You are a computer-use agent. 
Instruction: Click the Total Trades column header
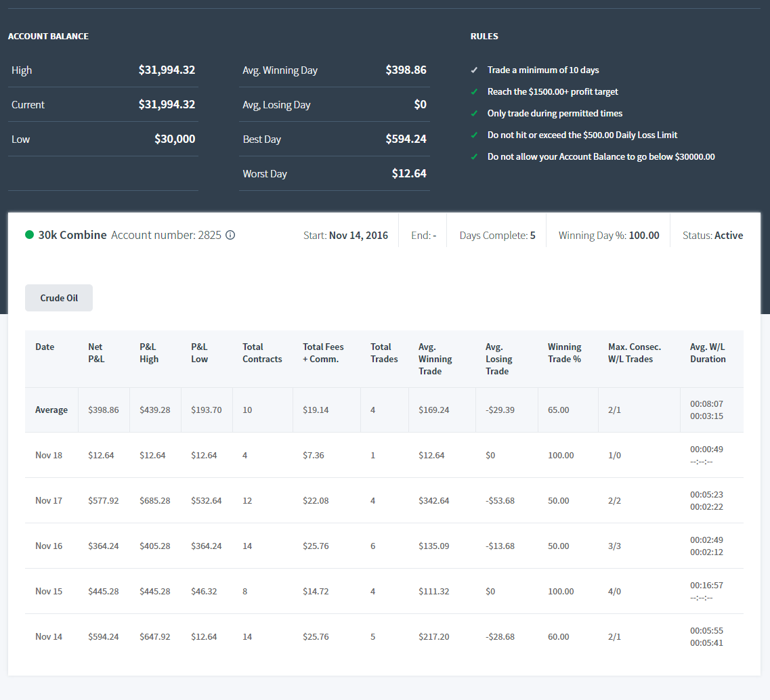point(384,353)
